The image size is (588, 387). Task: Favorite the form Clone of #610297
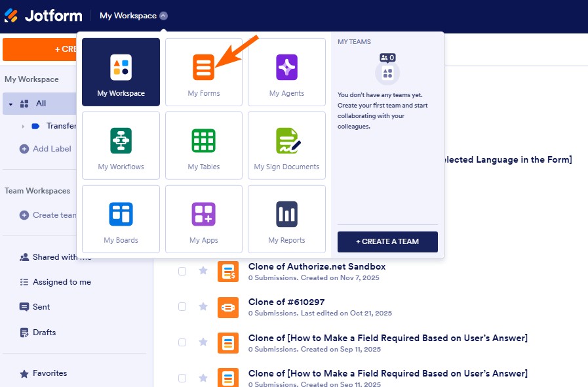203,307
